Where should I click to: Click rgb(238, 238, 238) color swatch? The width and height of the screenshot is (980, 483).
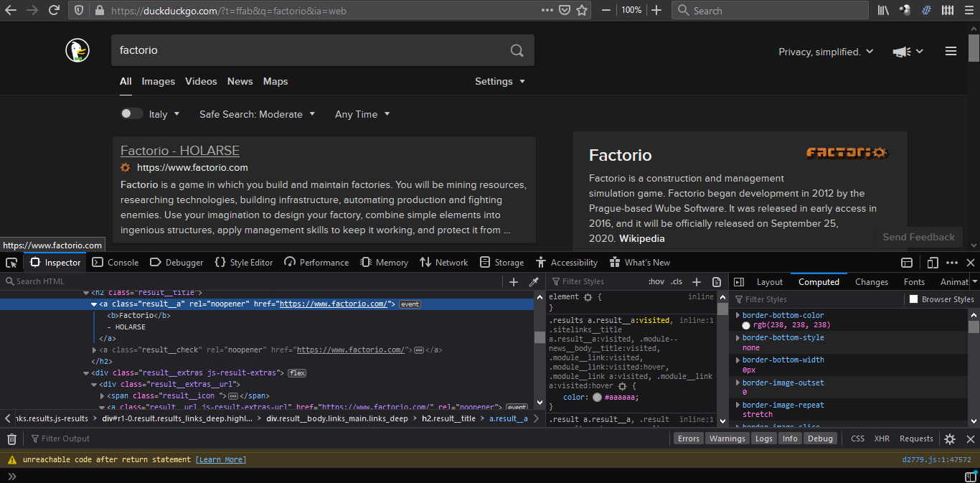[x=746, y=326]
